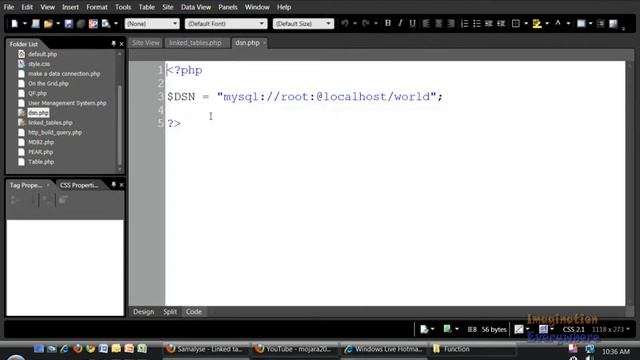Toggle Underline formatting
This screenshot has width=640, height=360.
[412, 23]
